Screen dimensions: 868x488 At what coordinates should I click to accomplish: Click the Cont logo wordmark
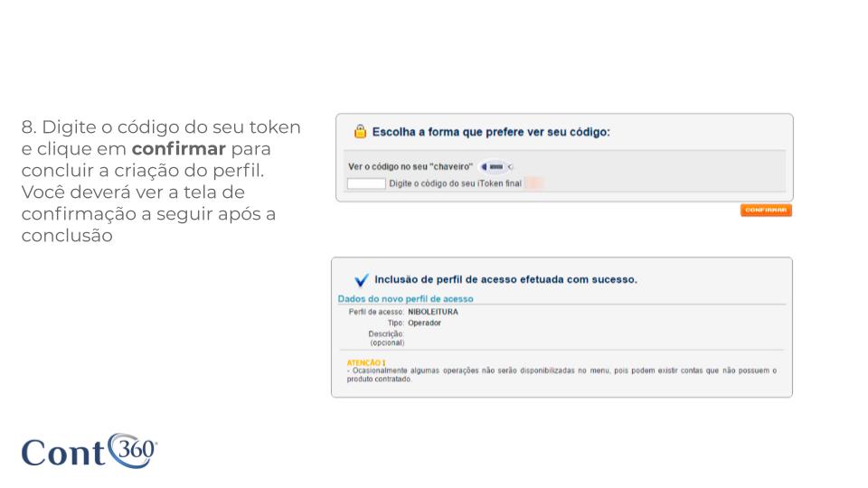pos(62,452)
